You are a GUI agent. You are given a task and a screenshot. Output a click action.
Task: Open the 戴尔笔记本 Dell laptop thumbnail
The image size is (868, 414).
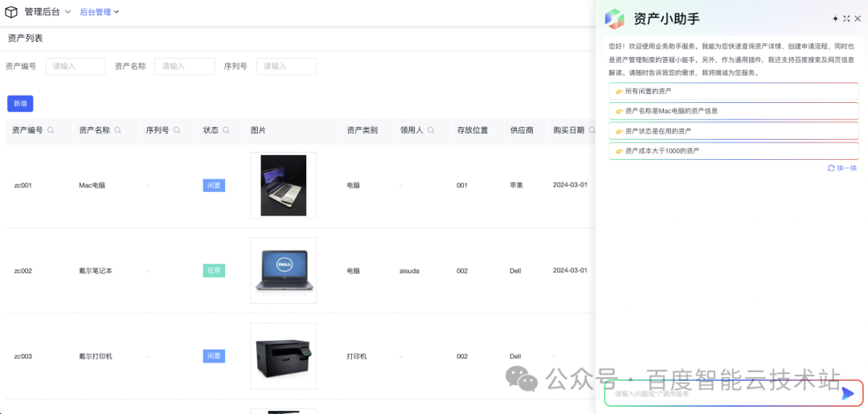284,271
